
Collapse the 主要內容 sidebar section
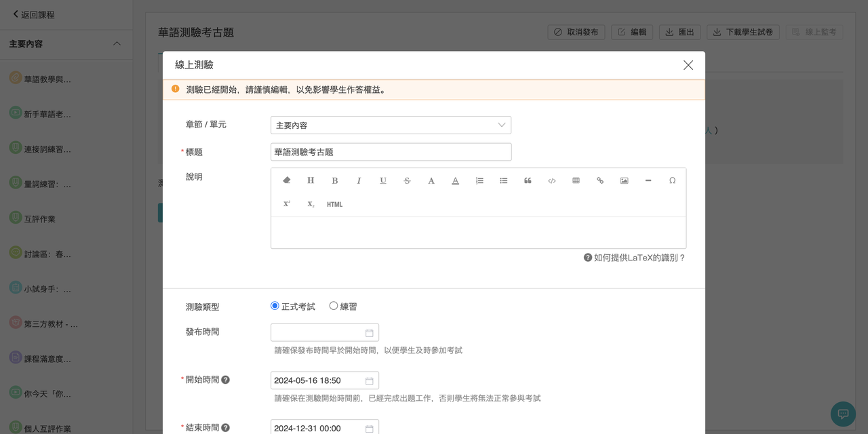pyautogui.click(x=117, y=43)
